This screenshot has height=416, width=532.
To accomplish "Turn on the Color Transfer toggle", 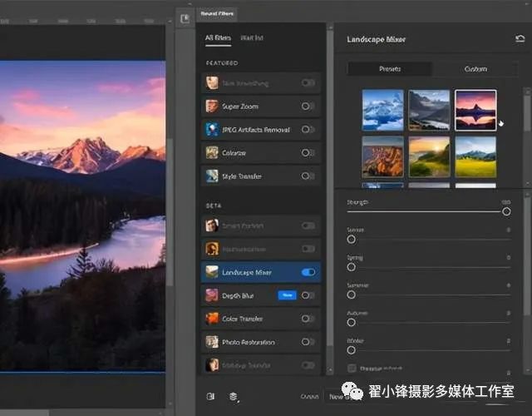I will tap(308, 319).
